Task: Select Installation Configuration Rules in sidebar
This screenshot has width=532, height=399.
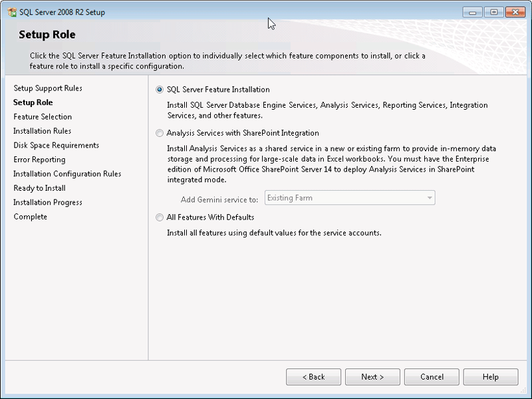Action: (x=67, y=174)
